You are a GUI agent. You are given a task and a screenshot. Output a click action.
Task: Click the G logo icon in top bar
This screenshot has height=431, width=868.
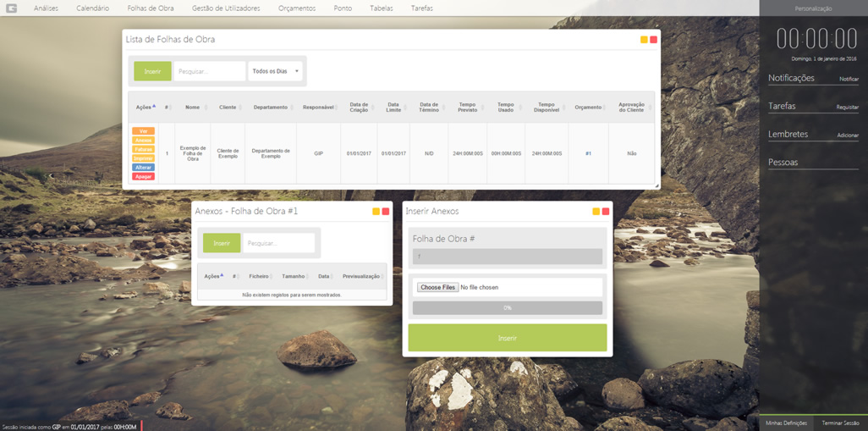click(x=11, y=8)
